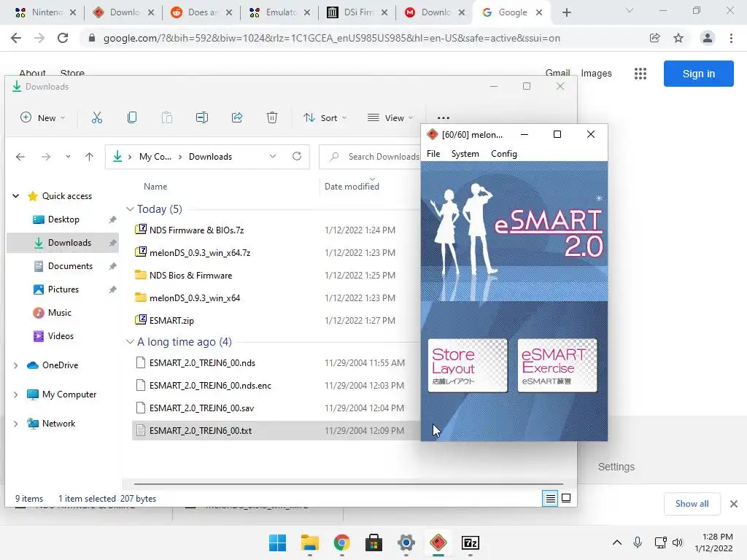Click the Explorer horizontal scrollbar
Screen dimensions: 747x560
click(x=348, y=484)
